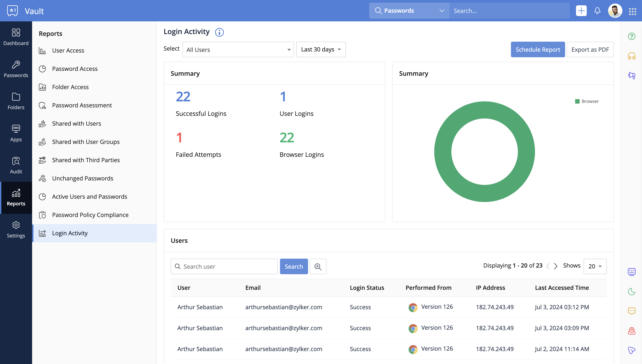Click Schedule Report button
This screenshot has width=642, height=364.
(538, 49)
